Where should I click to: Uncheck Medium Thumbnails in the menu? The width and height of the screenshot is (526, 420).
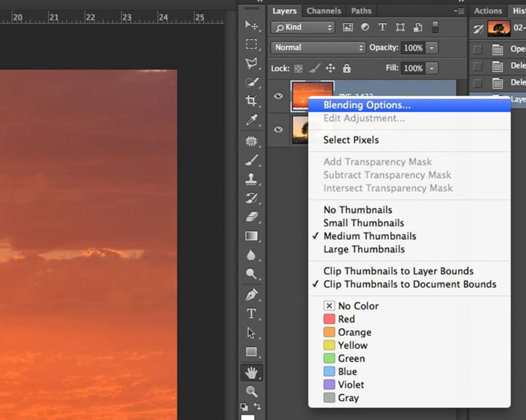369,236
